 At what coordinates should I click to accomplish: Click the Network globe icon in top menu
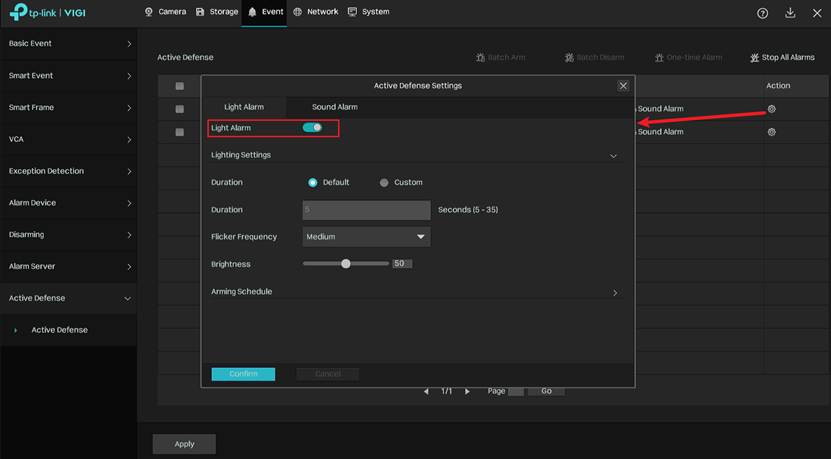coord(297,12)
